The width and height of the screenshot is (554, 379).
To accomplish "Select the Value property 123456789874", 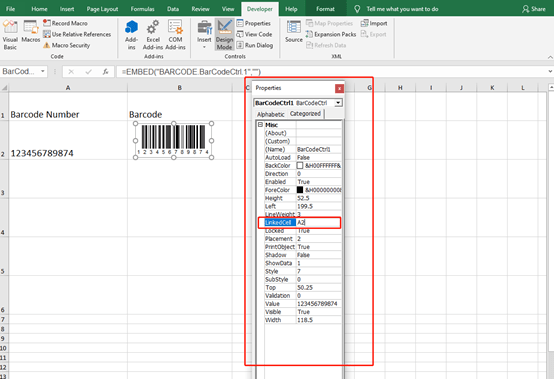I will pyautogui.click(x=319, y=304).
